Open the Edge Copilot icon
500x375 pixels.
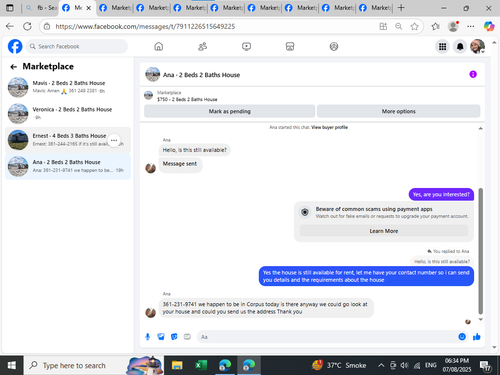coord(489,26)
